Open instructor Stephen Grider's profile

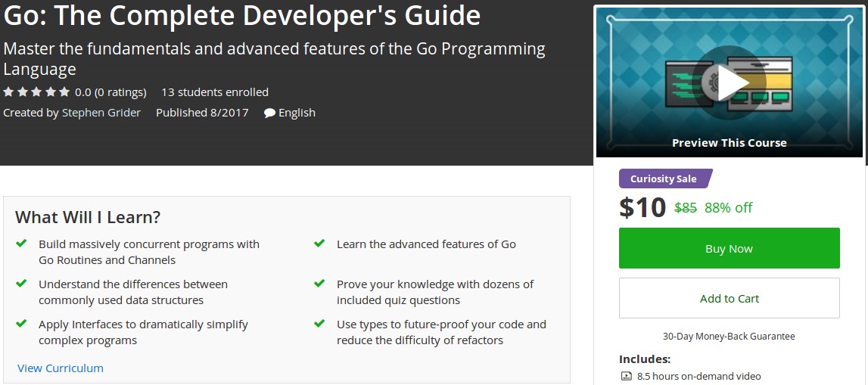click(101, 112)
